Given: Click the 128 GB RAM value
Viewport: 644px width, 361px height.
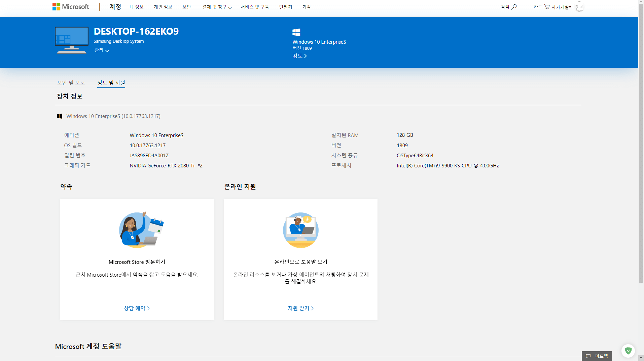Looking at the screenshot, I should tap(405, 135).
